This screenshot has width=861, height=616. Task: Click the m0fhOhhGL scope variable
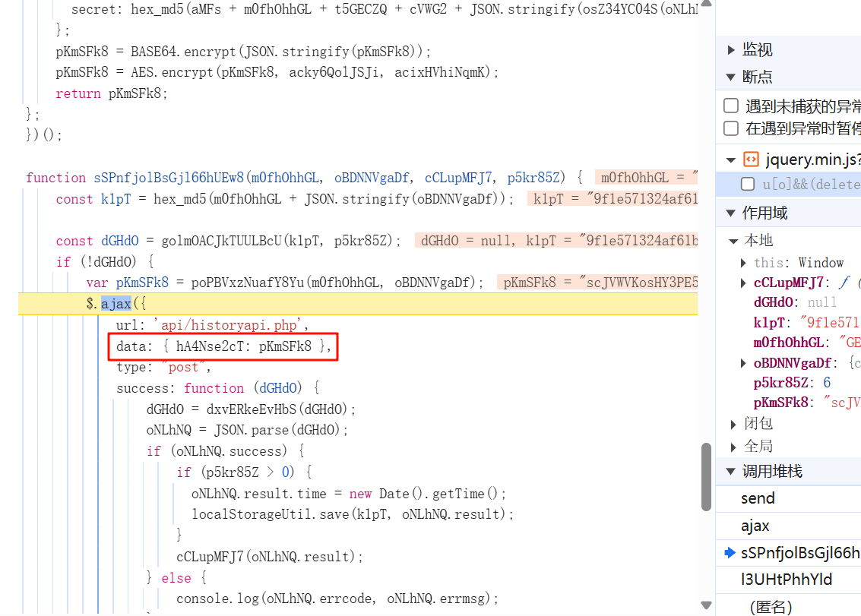coord(806,343)
